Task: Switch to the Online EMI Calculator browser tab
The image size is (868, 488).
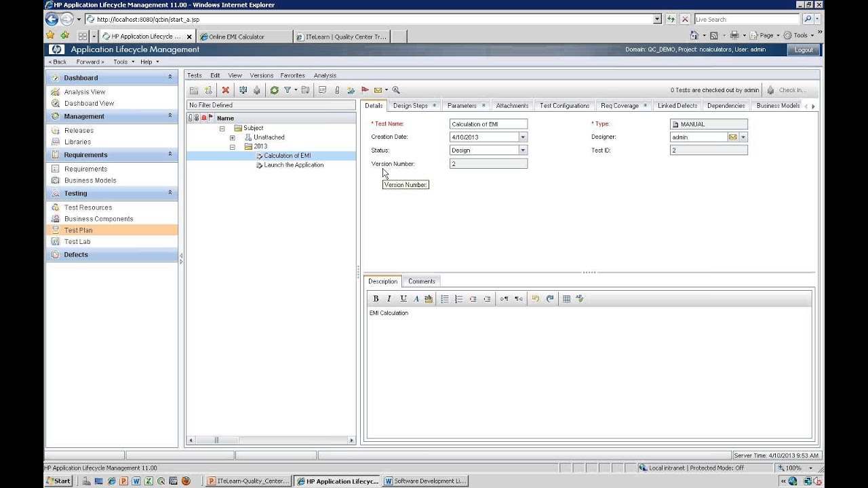Action: click(245, 37)
